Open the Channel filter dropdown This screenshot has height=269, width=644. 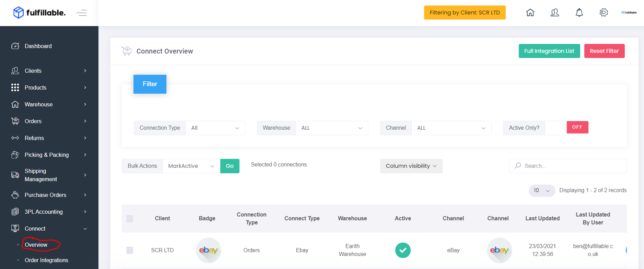click(451, 128)
